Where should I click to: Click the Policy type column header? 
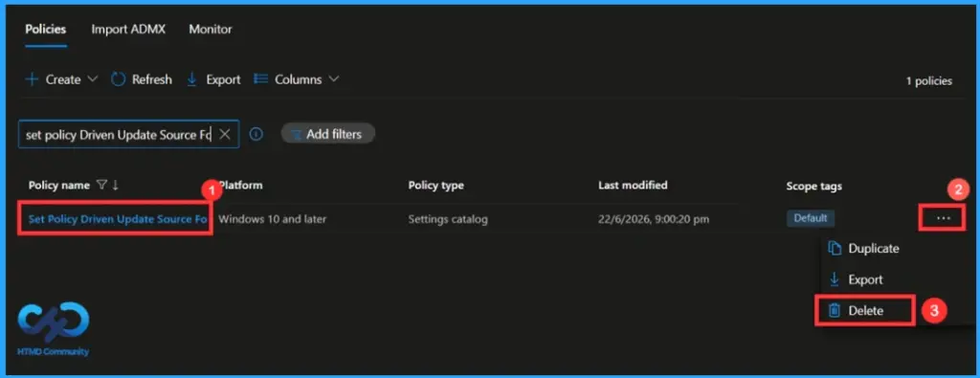click(x=435, y=186)
